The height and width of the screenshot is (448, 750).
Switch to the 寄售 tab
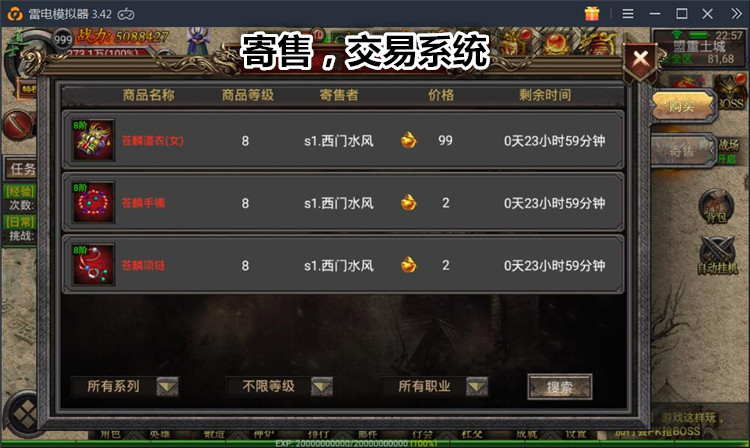(x=683, y=151)
